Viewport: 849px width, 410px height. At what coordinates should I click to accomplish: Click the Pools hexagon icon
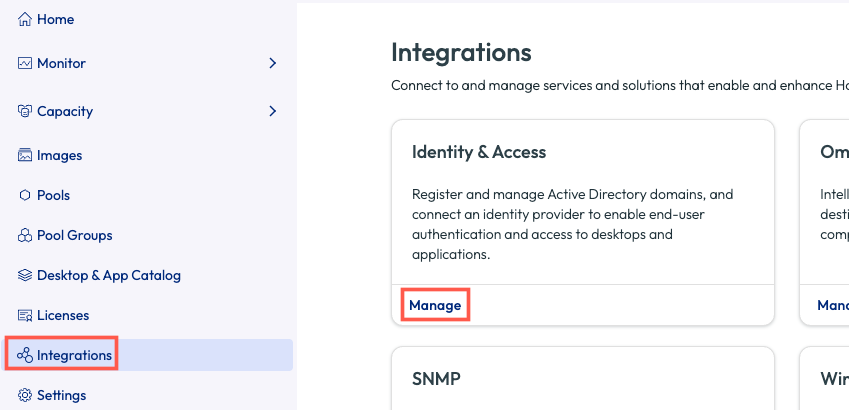coord(26,195)
